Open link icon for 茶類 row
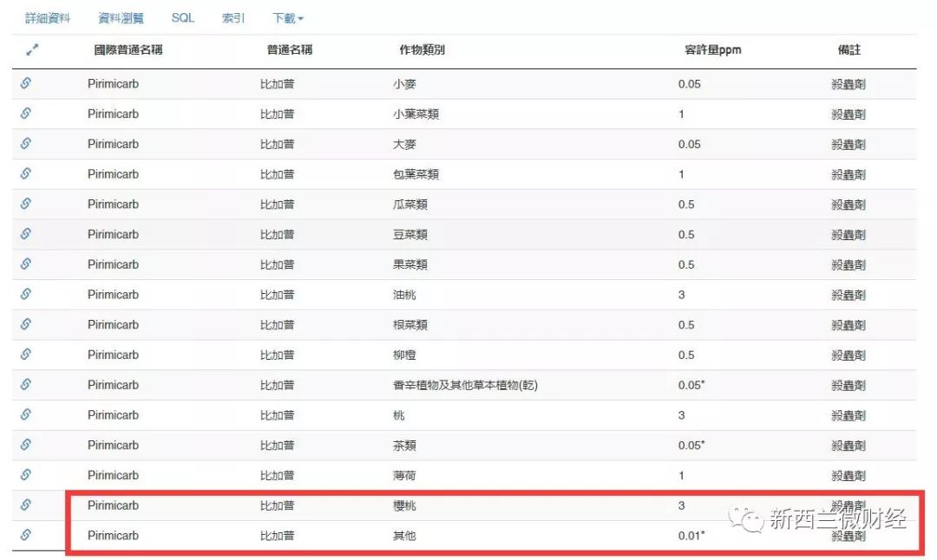The image size is (937, 560). [x=26, y=444]
